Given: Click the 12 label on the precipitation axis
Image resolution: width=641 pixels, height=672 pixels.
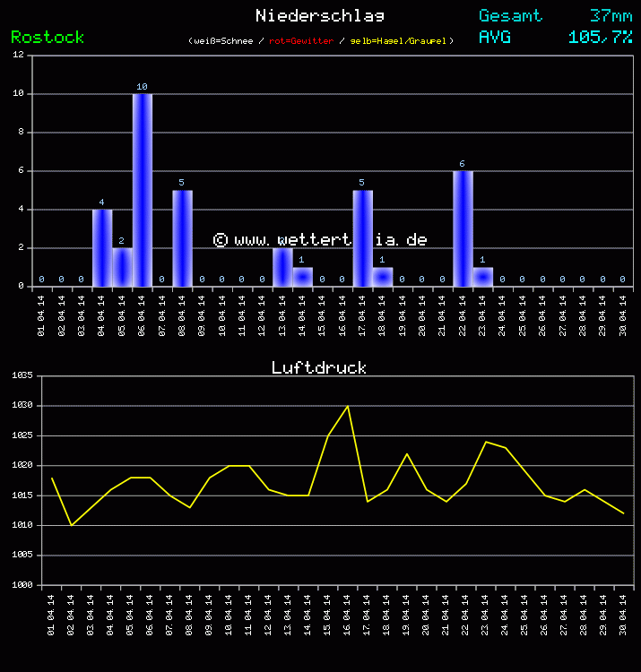Looking at the screenshot, I should pyautogui.click(x=19, y=55).
